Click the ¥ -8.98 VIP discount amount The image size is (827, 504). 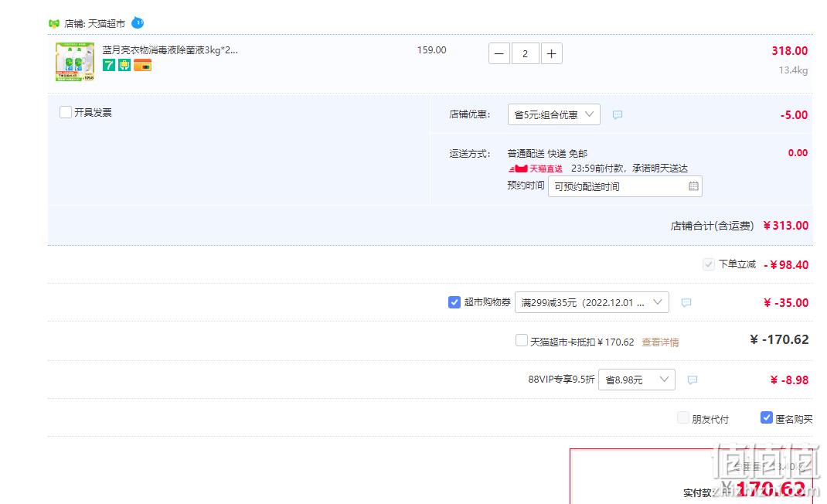(x=789, y=380)
